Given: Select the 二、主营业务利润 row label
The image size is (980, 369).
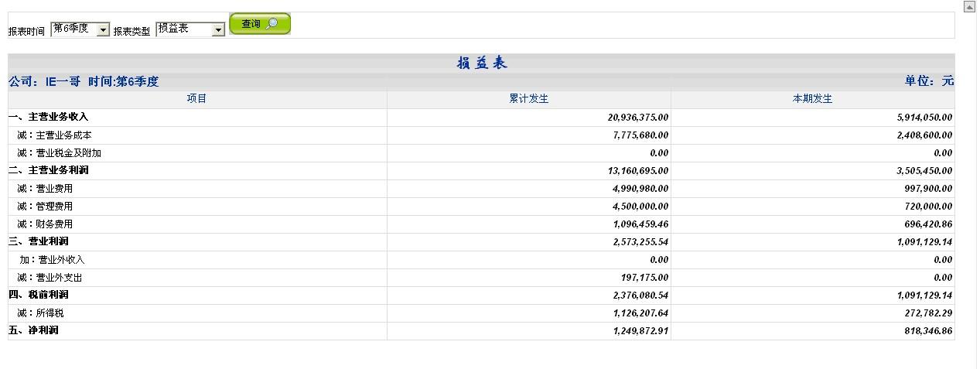Looking at the screenshot, I should [x=49, y=170].
